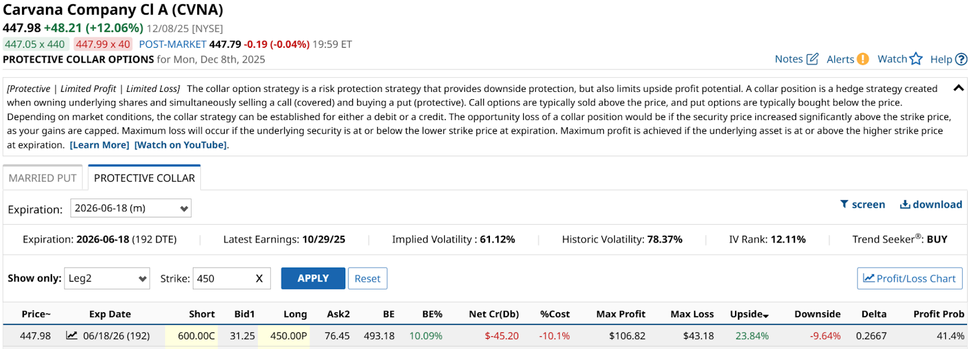Click the chart icon beside 06/18/26 row
Image resolution: width=980 pixels, height=349 pixels.
click(x=72, y=336)
